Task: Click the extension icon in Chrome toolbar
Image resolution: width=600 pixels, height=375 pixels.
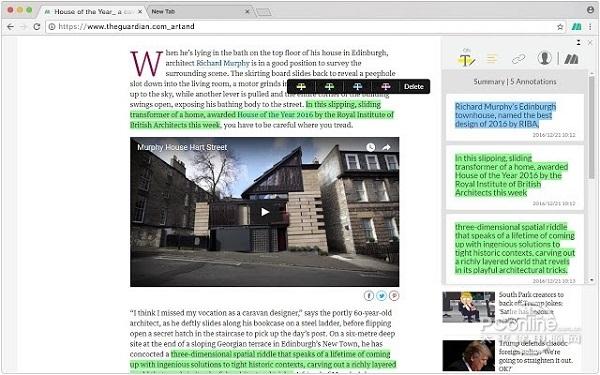Action: (576, 27)
